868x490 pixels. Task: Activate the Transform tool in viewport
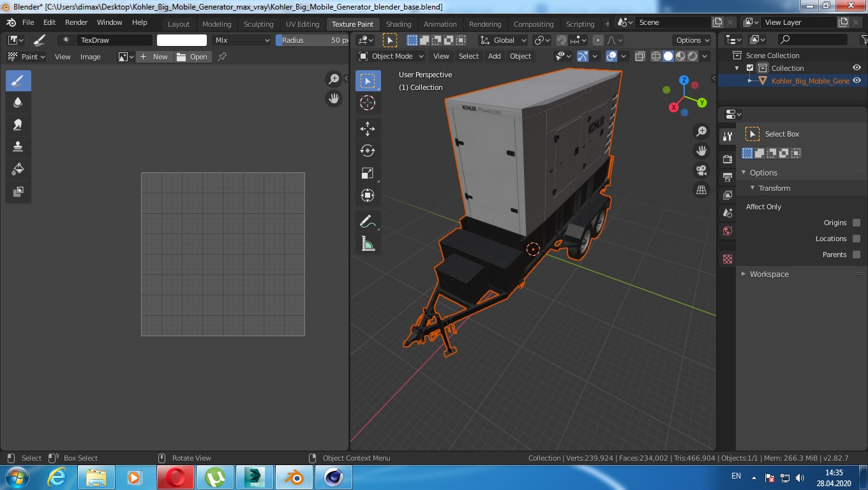pos(368,195)
